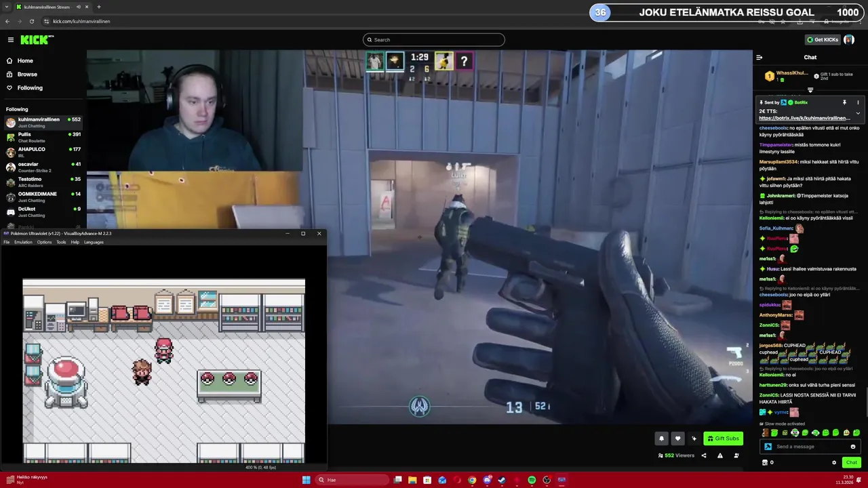Click chat username harttunen29
868x488 pixels.
click(774, 385)
